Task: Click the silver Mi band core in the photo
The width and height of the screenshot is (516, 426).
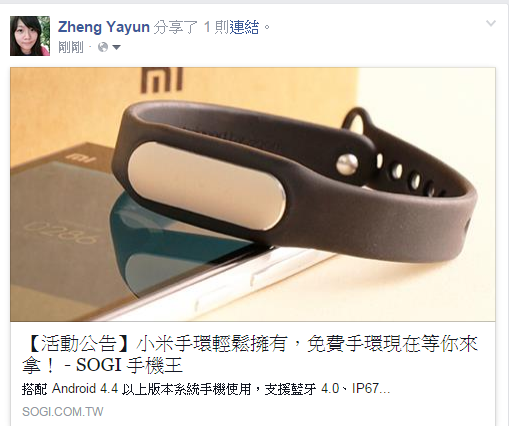Action: coord(207,185)
